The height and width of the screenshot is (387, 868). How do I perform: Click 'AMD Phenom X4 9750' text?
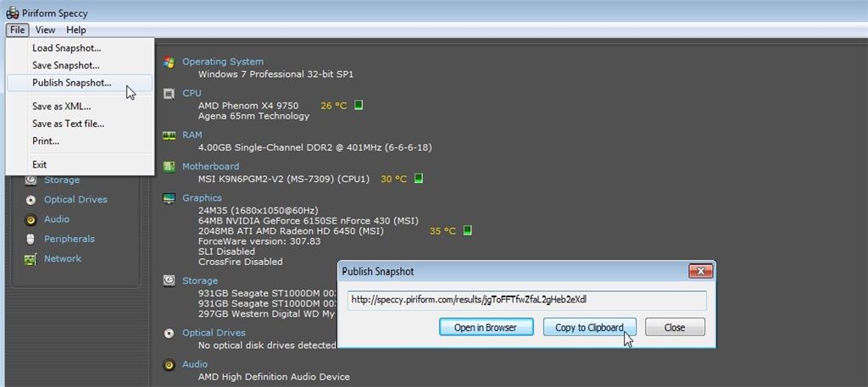point(248,106)
